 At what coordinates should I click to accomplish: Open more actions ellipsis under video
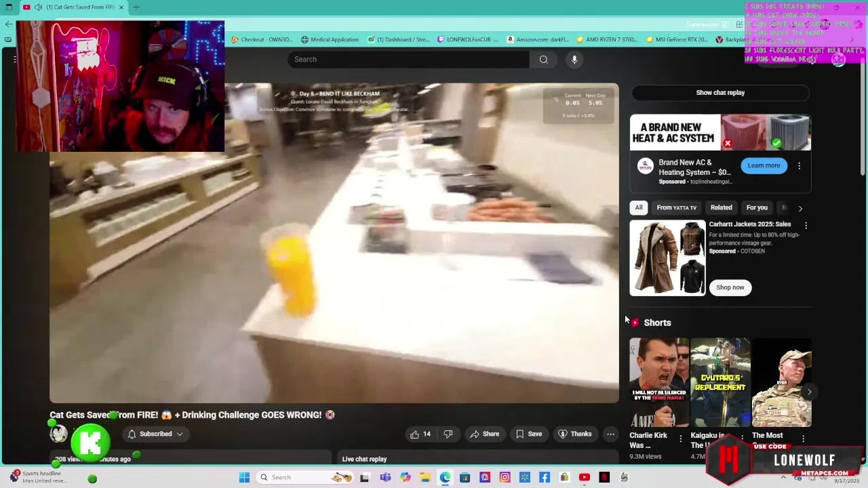click(x=610, y=434)
